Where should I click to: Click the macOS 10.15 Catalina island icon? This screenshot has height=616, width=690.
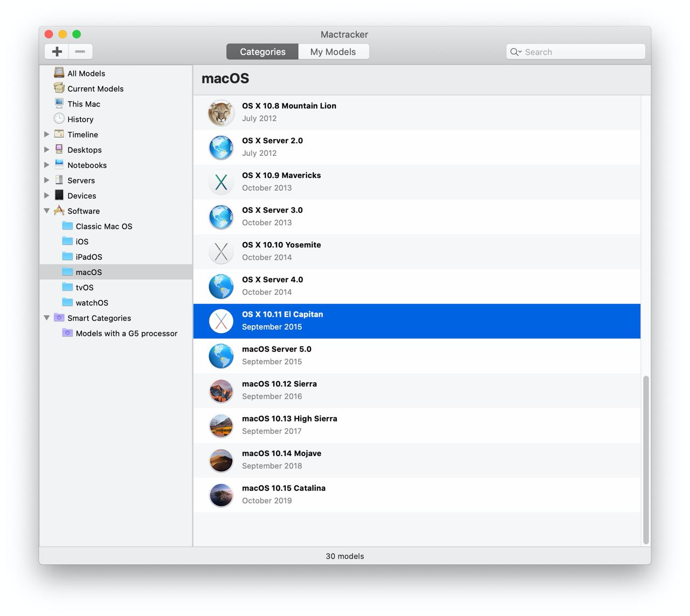(x=221, y=495)
